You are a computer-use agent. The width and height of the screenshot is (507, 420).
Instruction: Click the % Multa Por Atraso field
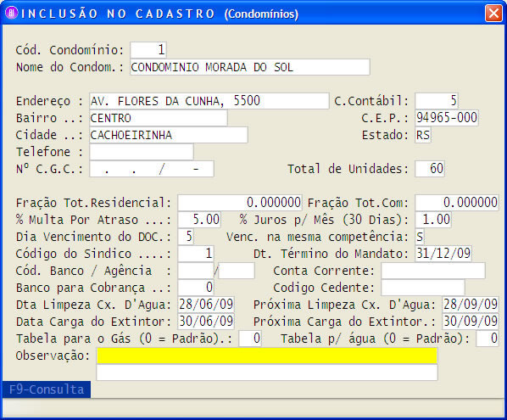coord(199,220)
